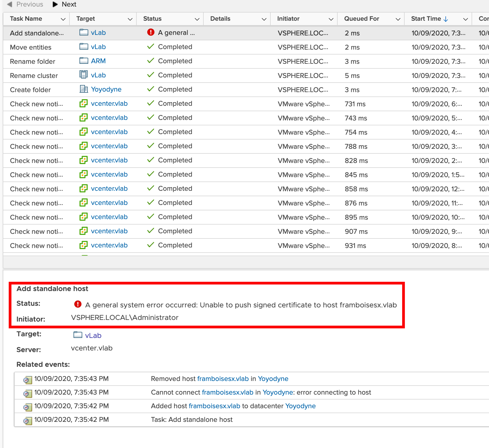Open framboisesx.vlab link in Added host event
The height and width of the screenshot is (448, 489).
pos(214,406)
